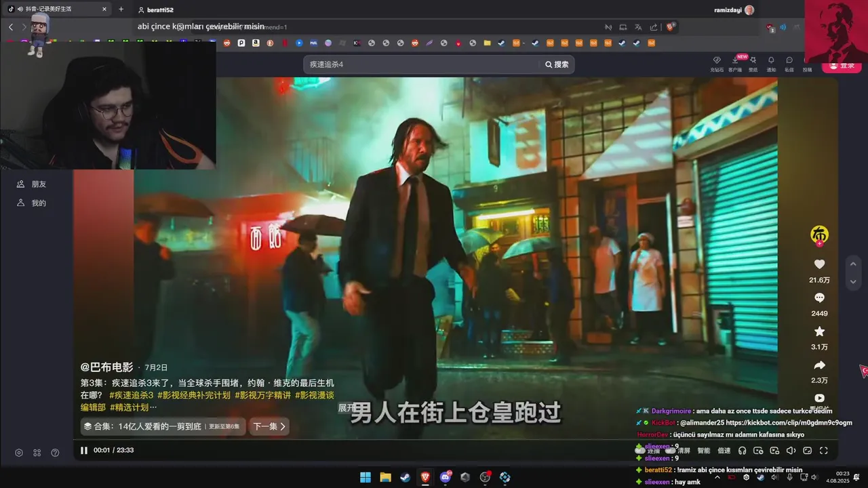
Task: Click the 登录 login button
Action: coord(842,66)
